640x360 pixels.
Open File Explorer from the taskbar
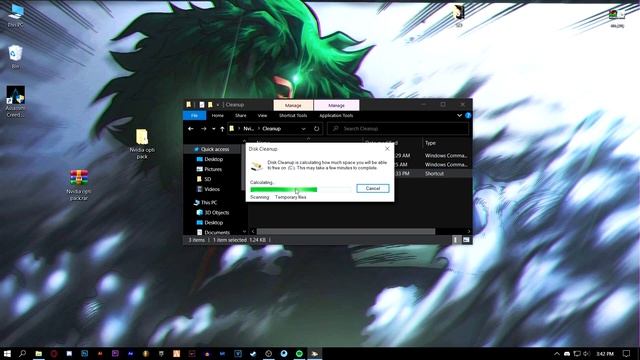39,353
